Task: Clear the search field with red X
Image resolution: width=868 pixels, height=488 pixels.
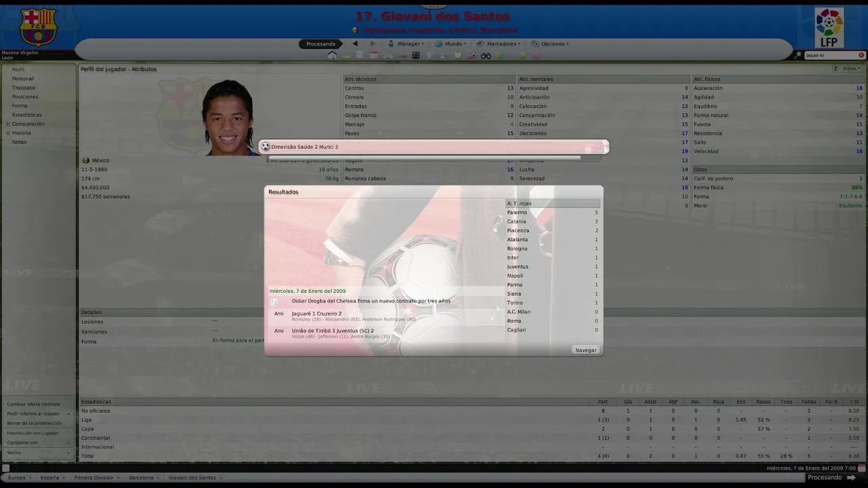Action: pos(861,55)
